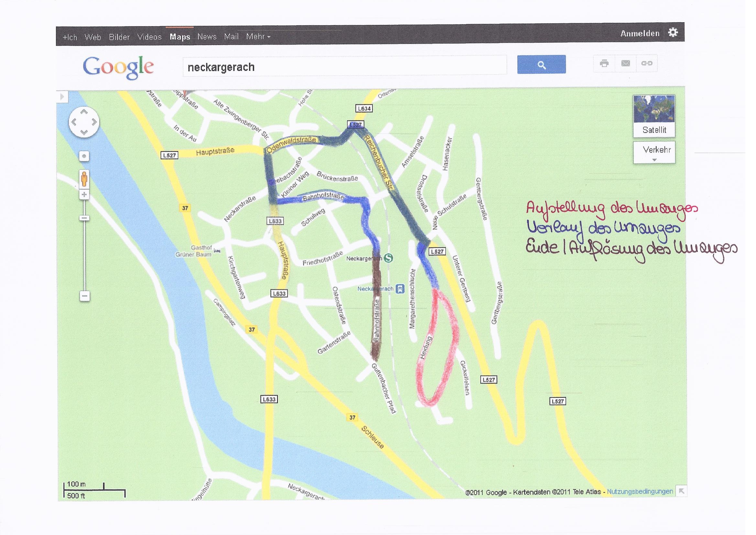
Task: Click the blue search magnifier button
Action: [541, 65]
